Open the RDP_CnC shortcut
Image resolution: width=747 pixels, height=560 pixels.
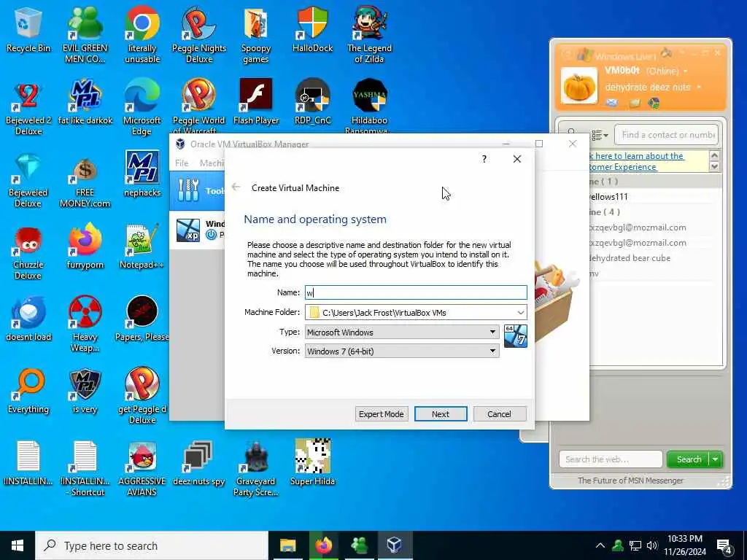312,102
